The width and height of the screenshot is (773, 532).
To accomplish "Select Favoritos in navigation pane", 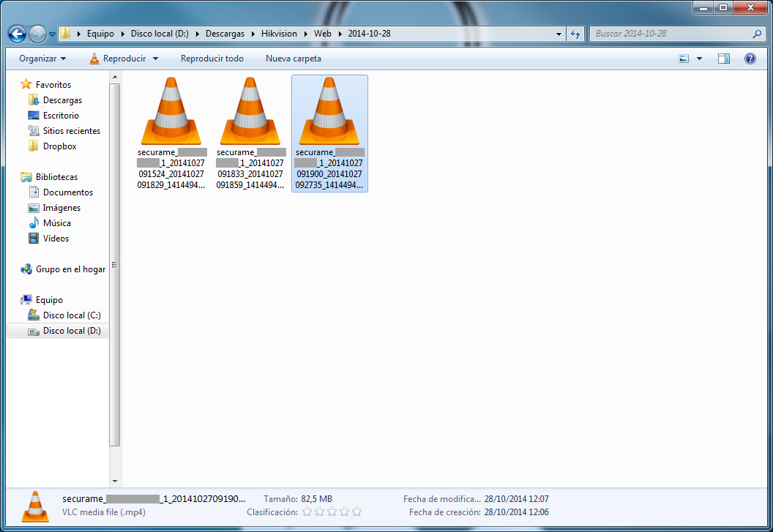I will coord(53,85).
